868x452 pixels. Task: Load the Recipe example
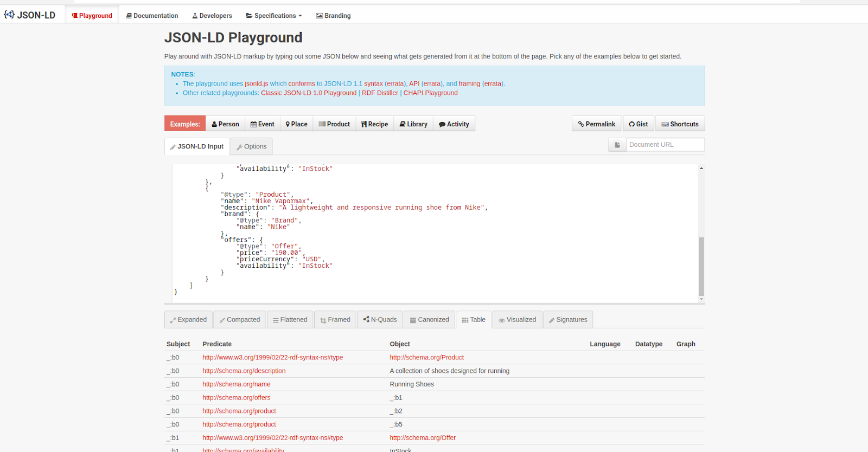(375, 124)
